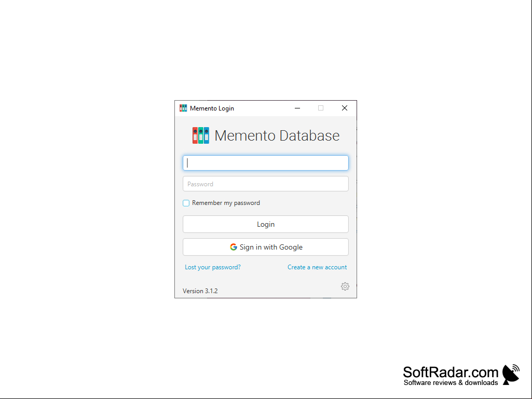
Task: Minimize the Memento Login window
Action: coord(297,108)
